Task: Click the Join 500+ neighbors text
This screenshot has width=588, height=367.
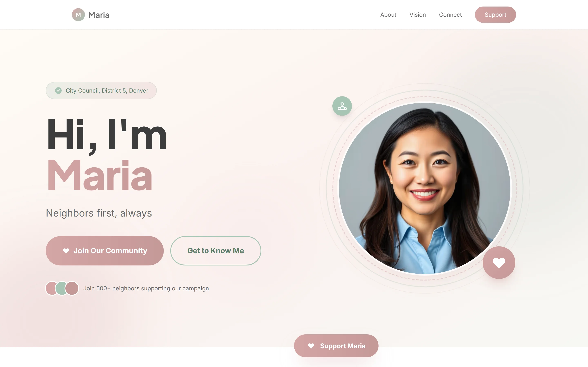Action: click(x=146, y=288)
